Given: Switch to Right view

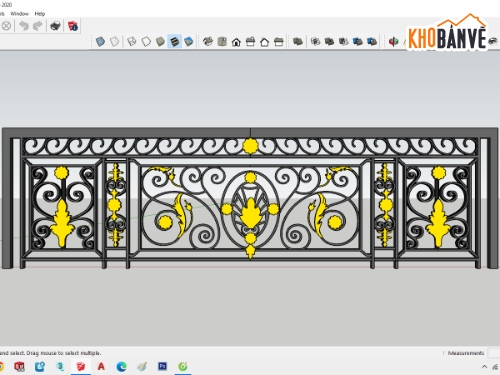Looking at the screenshot, I should pos(250,42).
